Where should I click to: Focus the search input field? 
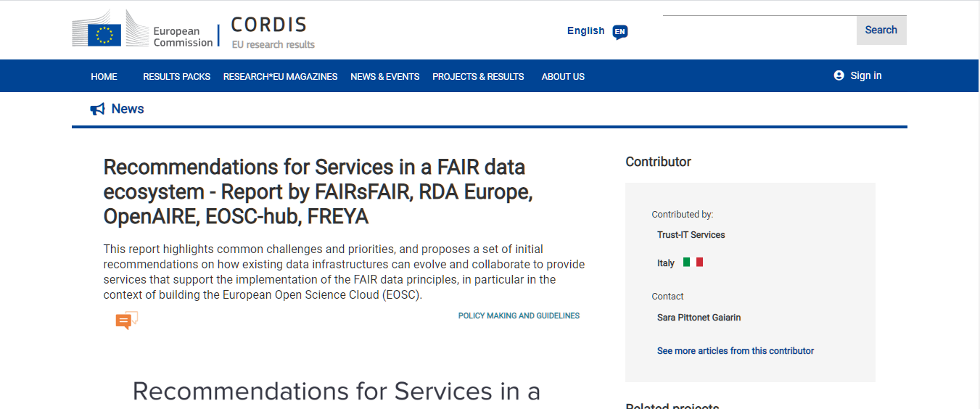[759, 30]
